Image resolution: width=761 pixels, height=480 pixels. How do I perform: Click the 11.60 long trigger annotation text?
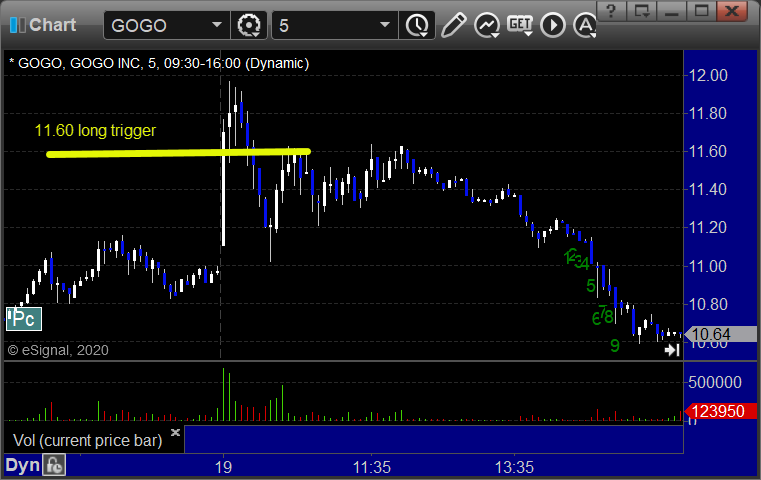pyautogui.click(x=95, y=130)
